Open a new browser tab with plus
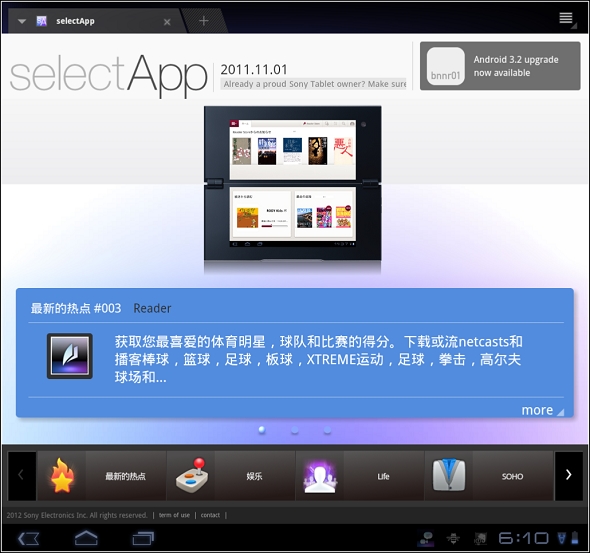 pos(204,21)
